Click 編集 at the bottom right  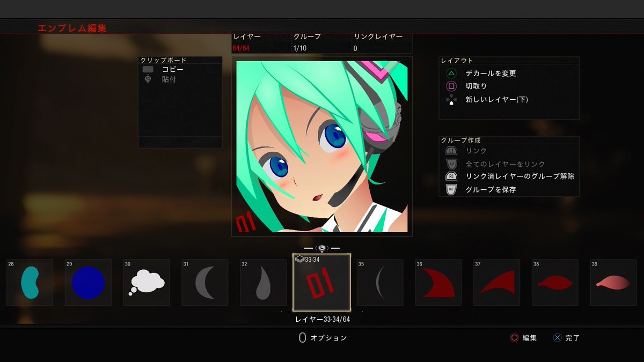(530, 338)
